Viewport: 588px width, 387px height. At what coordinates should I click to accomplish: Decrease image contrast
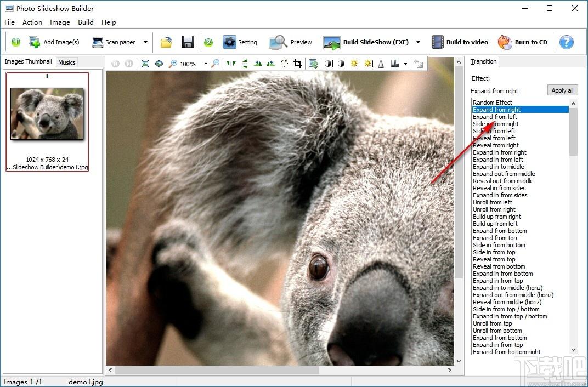click(342, 64)
